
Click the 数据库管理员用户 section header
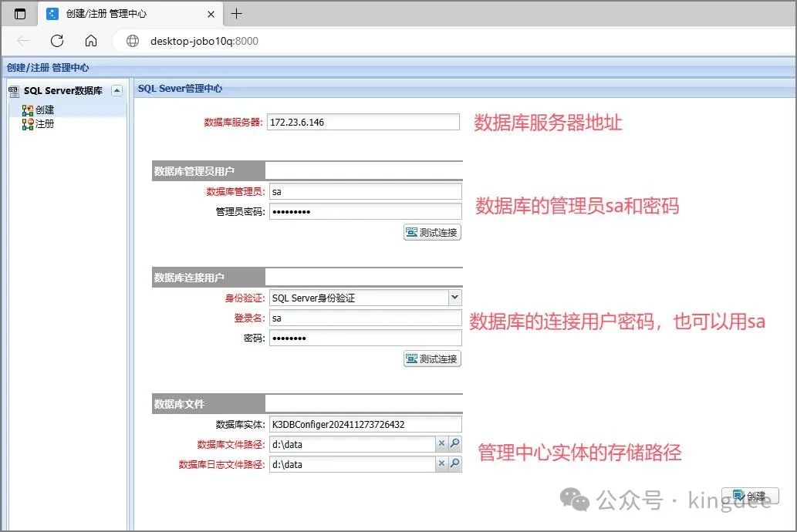pos(208,171)
